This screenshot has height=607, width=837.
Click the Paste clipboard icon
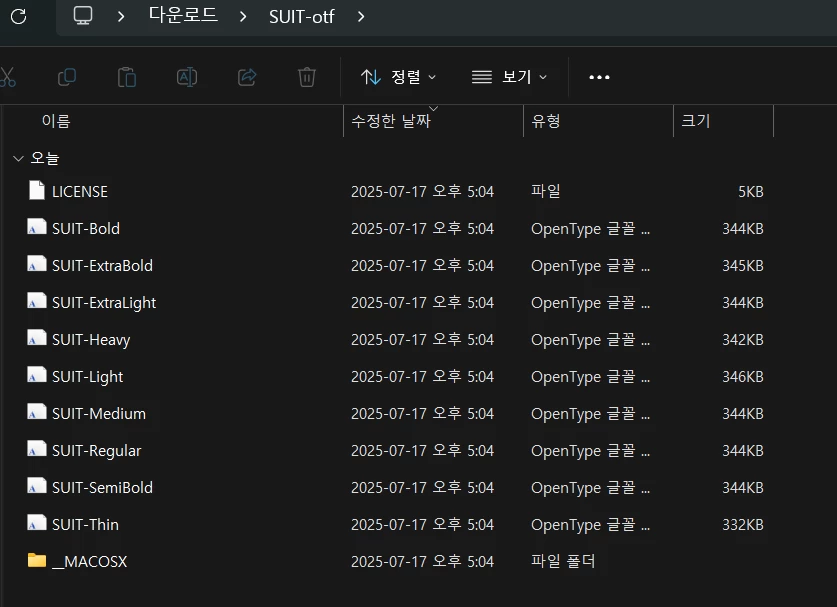pos(127,77)
